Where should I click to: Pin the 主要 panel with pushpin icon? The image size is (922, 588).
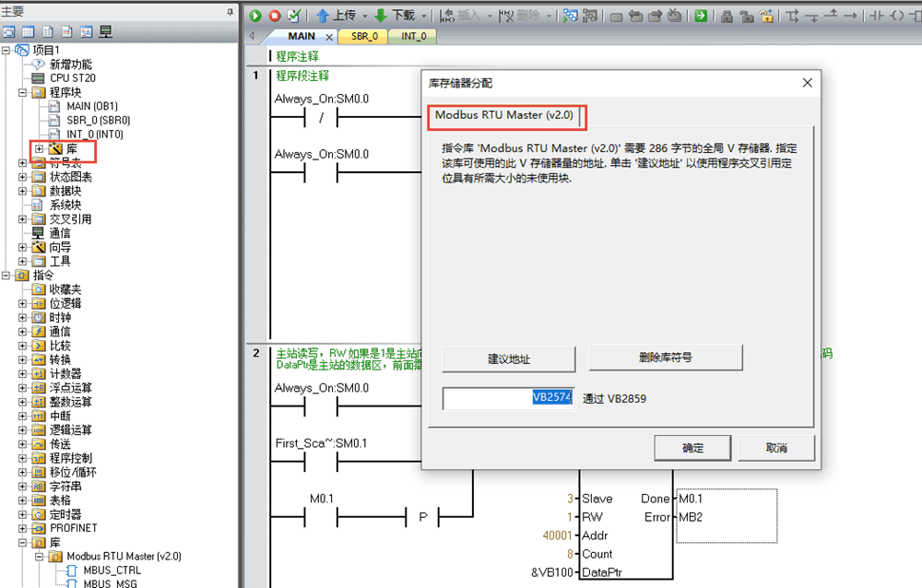point(230,11)
